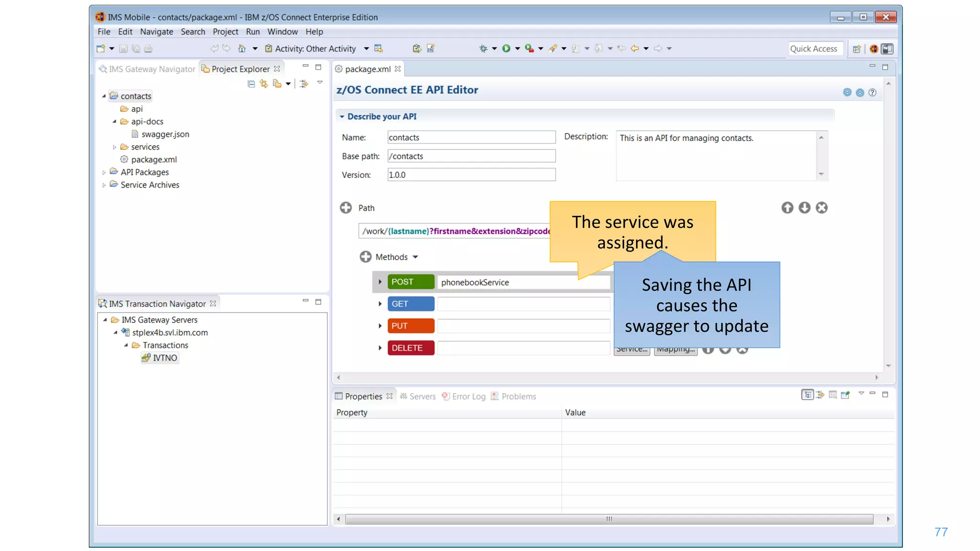Image resolution: width=980 pixels, height=551 pixels.
Task: Switch to the Problems tab
Action: click(513, 396)
